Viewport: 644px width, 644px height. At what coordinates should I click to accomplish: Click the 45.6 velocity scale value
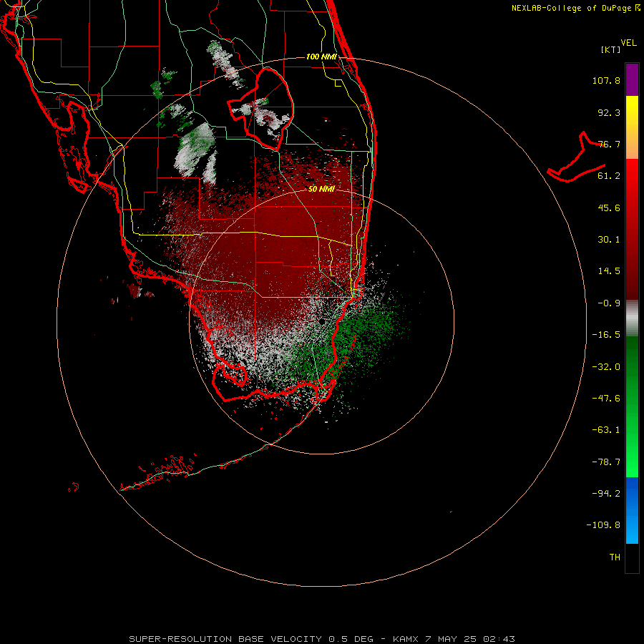coord(609,208)
